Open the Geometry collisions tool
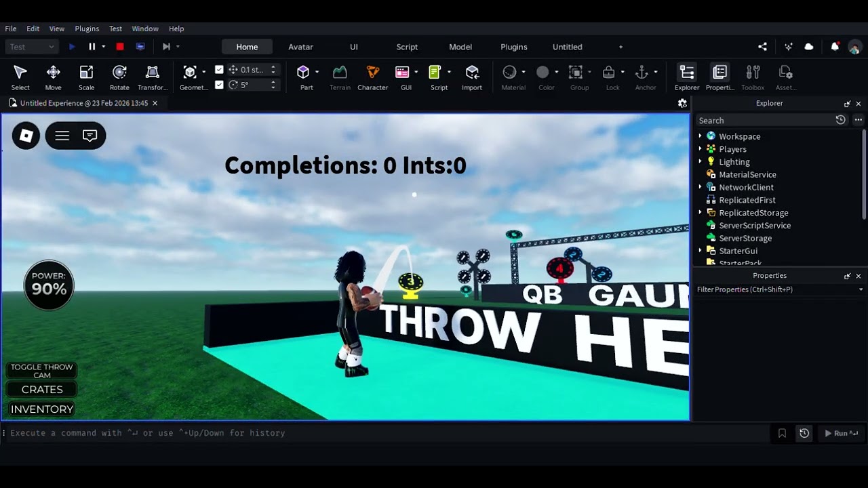 point(191,77)
